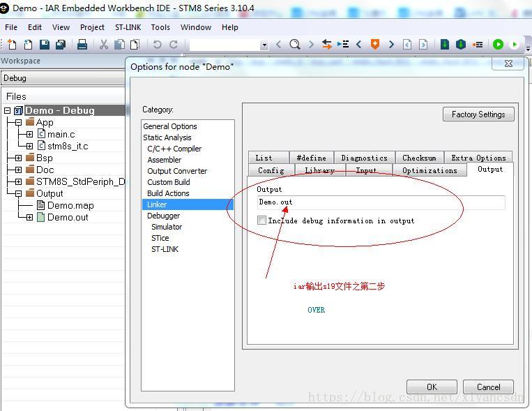Viewport: 532px width, 411px height.
Task: Expand stm8s_it.c node in workspace
Action: [x=29, y=146]
